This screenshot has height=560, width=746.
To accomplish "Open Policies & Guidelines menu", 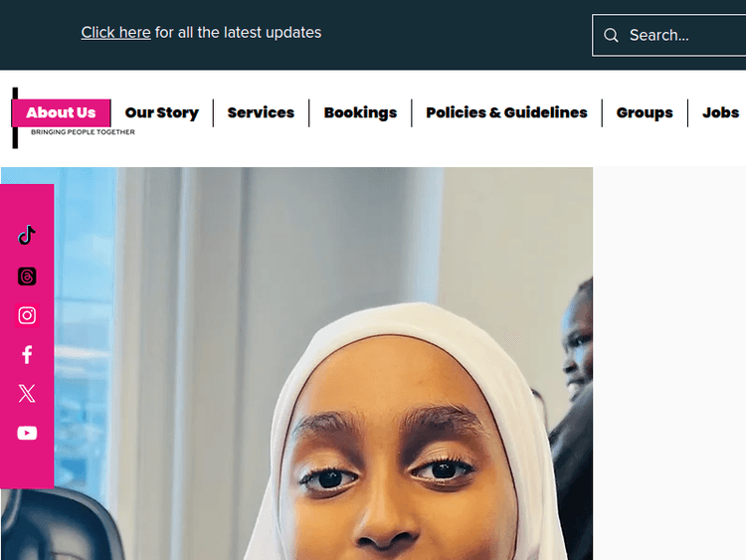I will [506, 112].
